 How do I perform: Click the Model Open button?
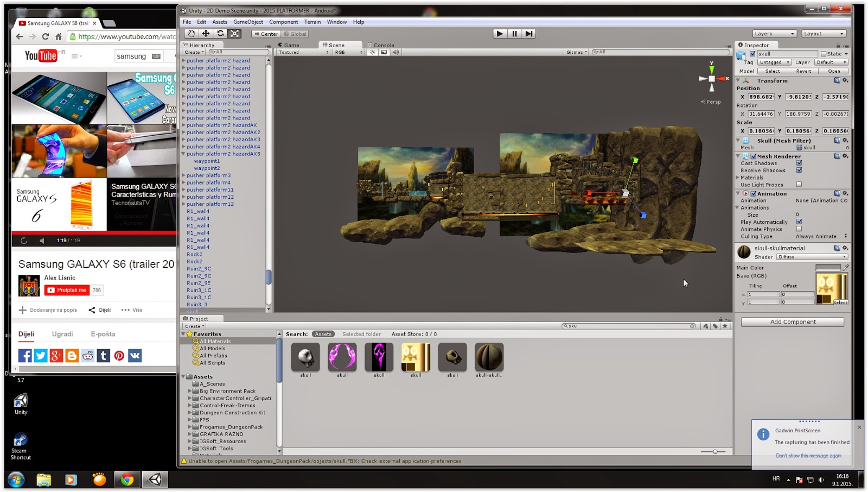pyautogui.click(x=834, y=71)
